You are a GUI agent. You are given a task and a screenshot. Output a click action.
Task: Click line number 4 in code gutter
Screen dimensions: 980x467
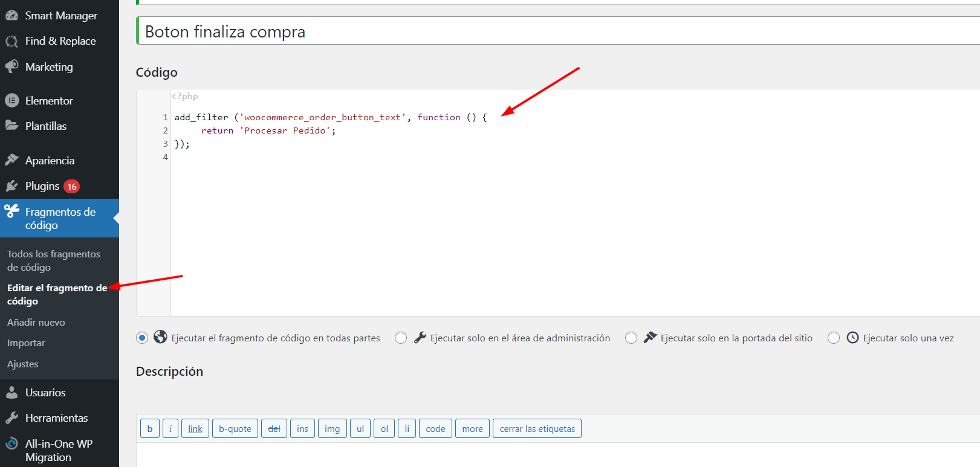point(165,157)
